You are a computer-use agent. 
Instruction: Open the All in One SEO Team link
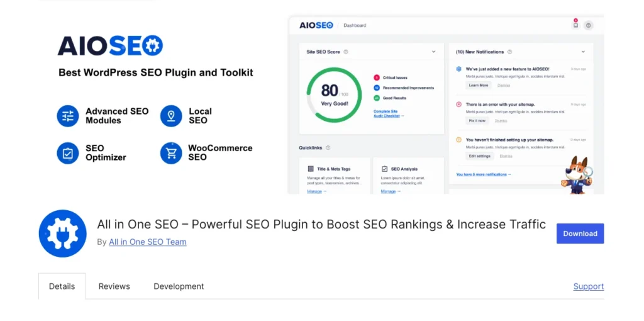pos(147,242)
